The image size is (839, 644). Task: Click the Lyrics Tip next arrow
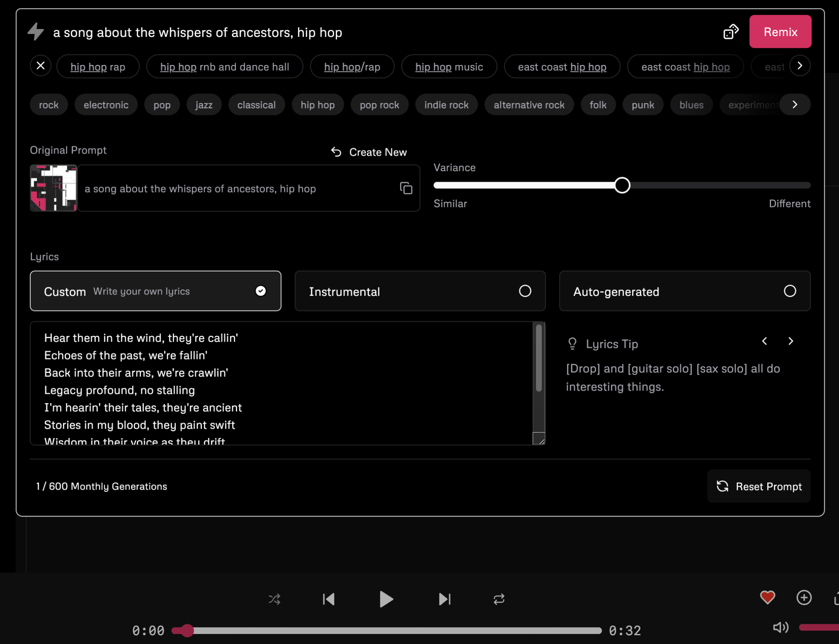[x=789, y=342]
